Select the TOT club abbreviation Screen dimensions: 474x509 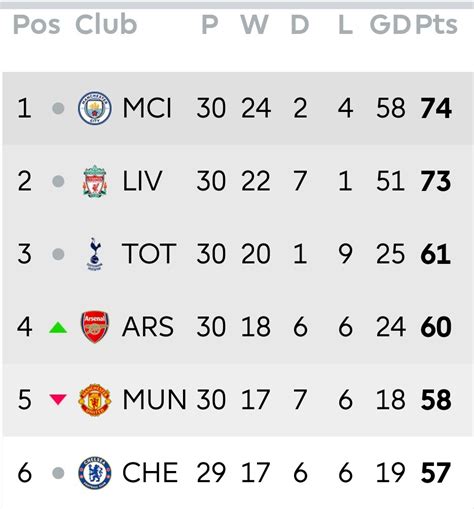(149, 254)
